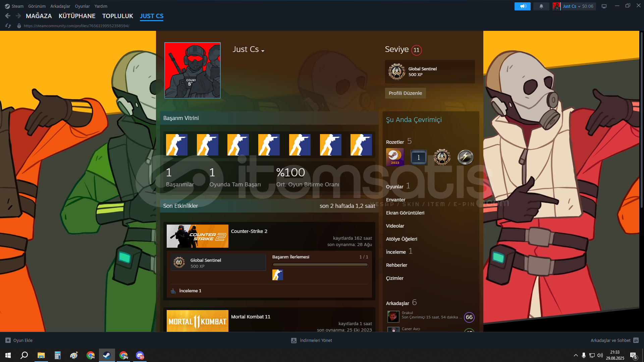Open friend Grakul's entry
The width and height of the screenshot is (644, 362).
click(x=431, y=316)
